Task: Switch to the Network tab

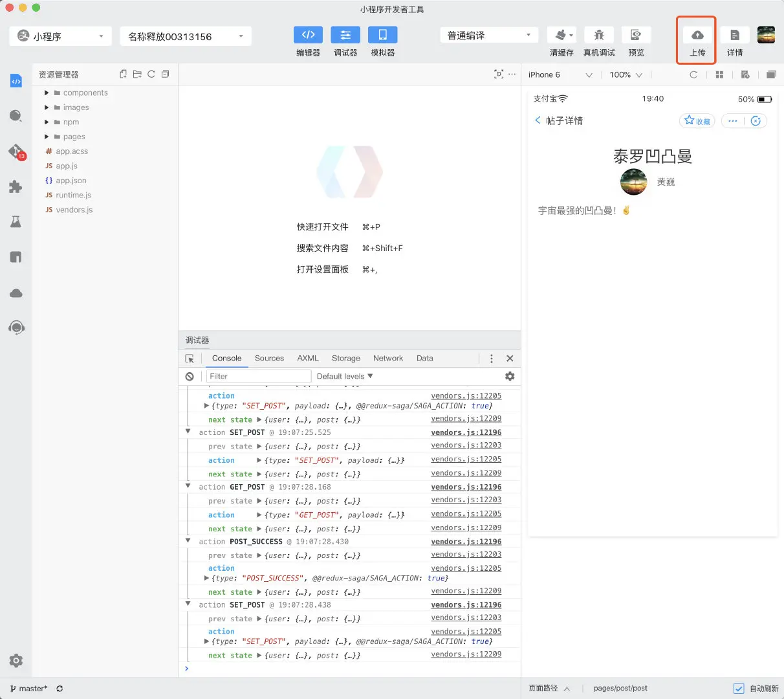Action: [388, 358]
